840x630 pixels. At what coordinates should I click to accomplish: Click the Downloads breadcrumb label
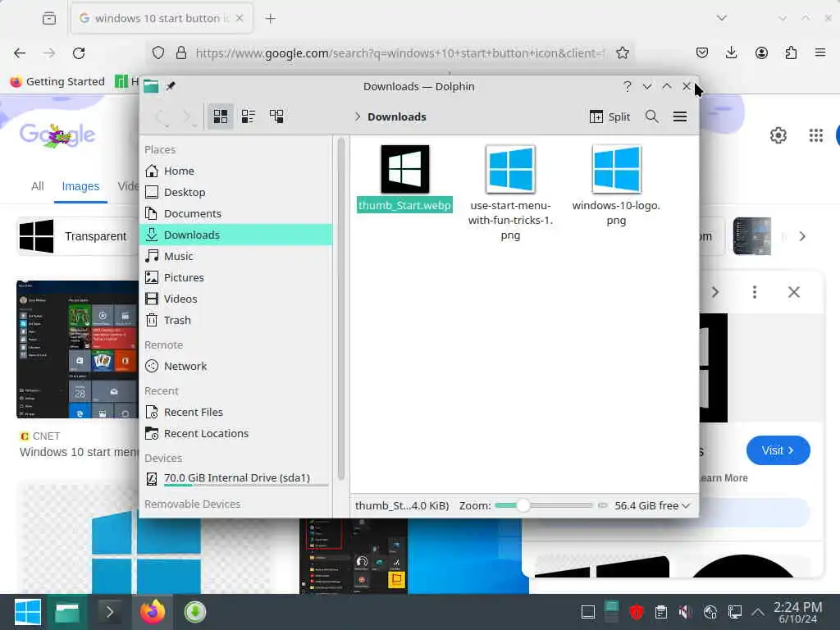pyautogui.click(x=397, y=116)
